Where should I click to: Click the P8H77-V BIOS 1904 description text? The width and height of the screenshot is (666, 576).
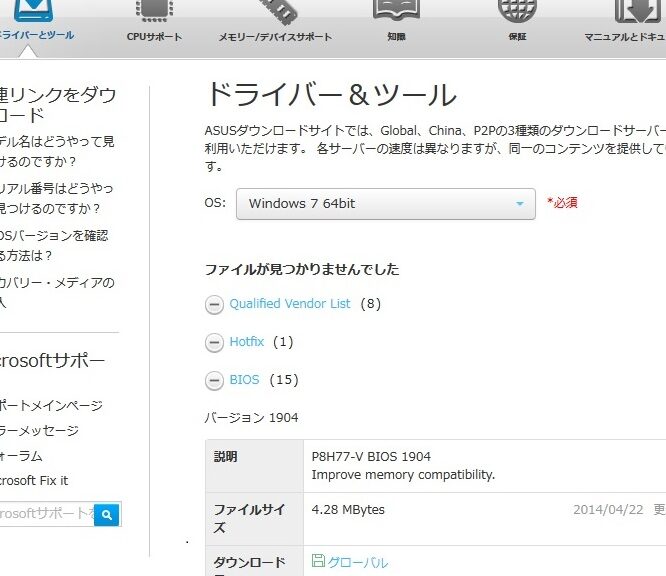pos(371,457)
